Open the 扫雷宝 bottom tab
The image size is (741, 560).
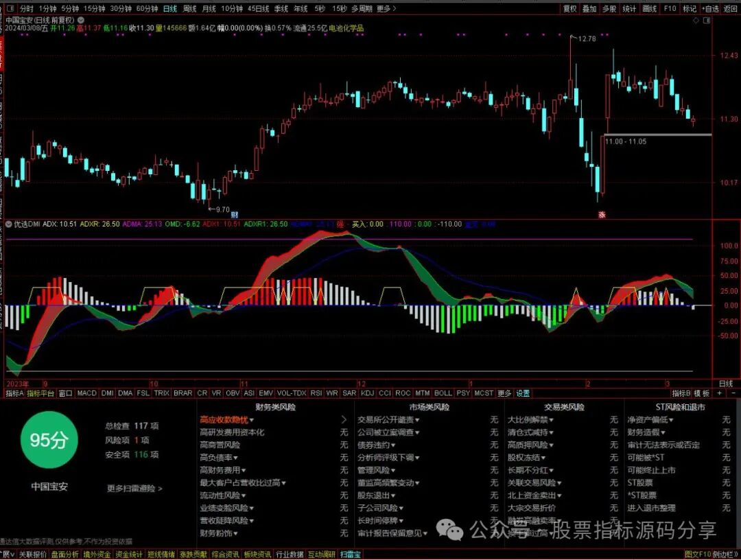click(350, 555)
